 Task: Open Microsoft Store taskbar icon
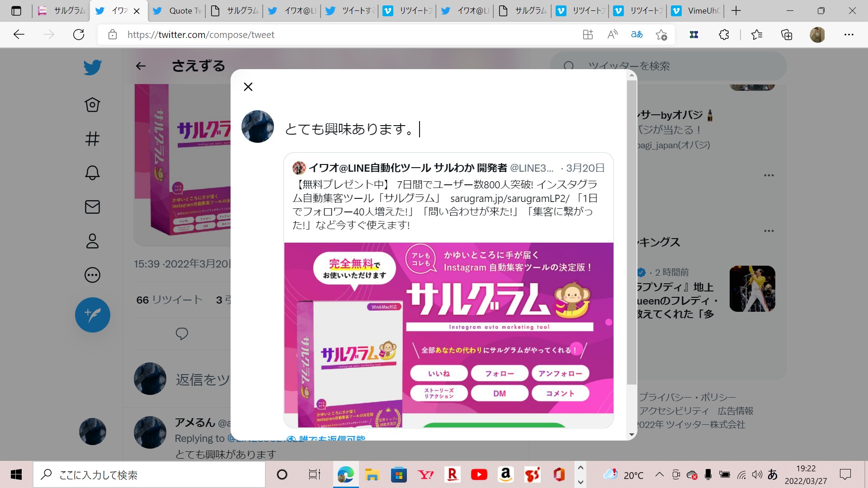coord(399,474)
